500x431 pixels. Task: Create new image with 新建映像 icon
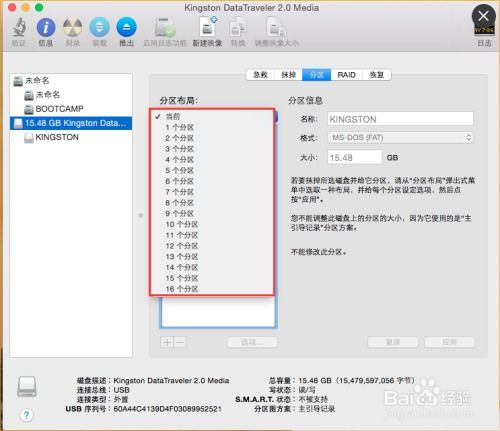point(208,27)
